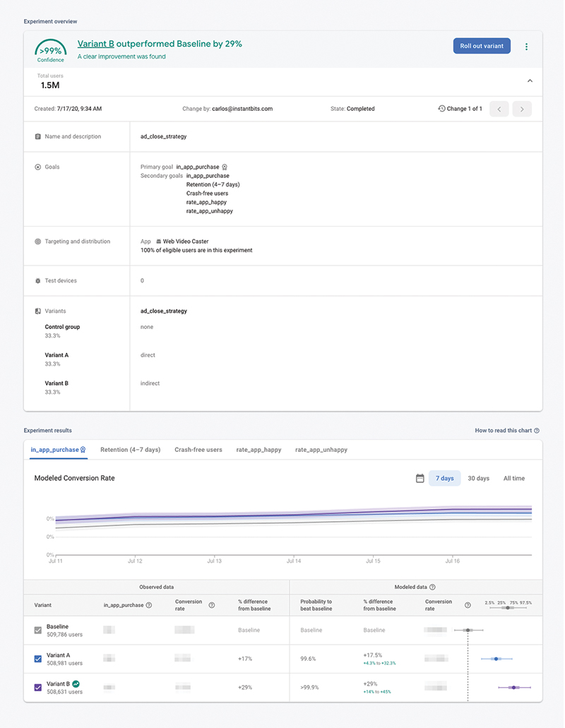Select the All time range
The height and width of the screenshot is (728, 565).
[514, 478]
